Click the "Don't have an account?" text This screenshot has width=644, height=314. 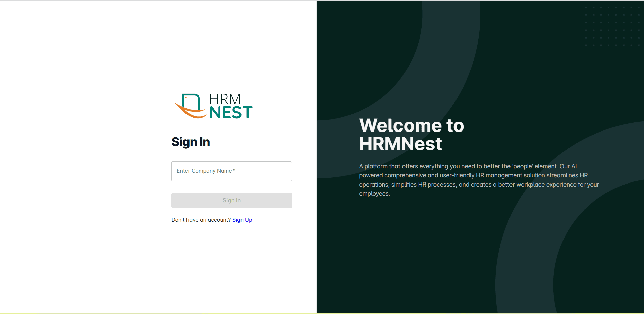point(201,220)
